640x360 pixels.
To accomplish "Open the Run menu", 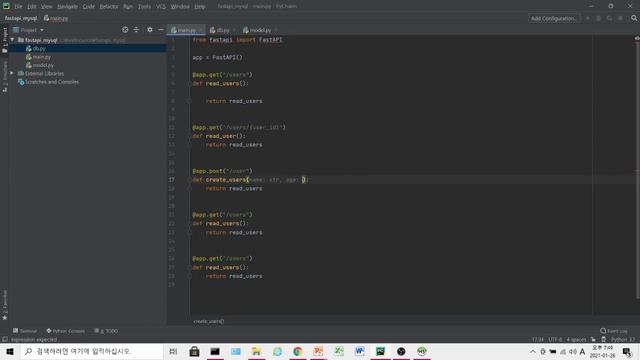I will point(128,7).
